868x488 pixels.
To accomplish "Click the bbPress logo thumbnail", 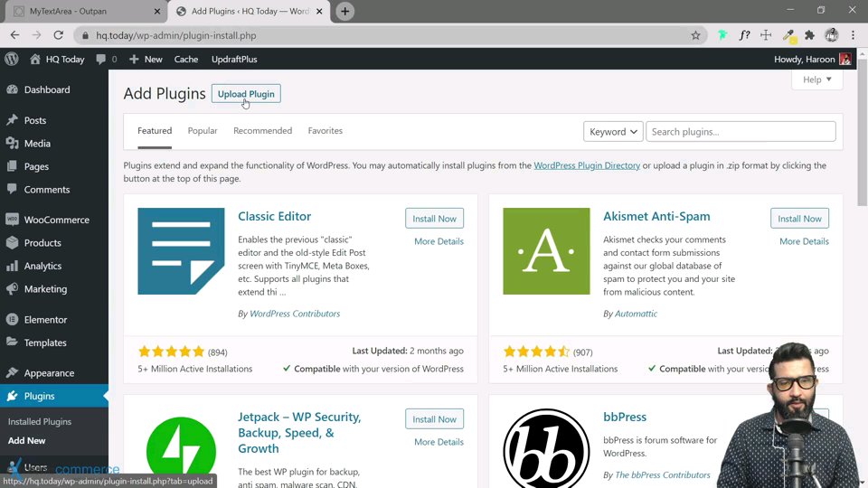I will point(546,448).
